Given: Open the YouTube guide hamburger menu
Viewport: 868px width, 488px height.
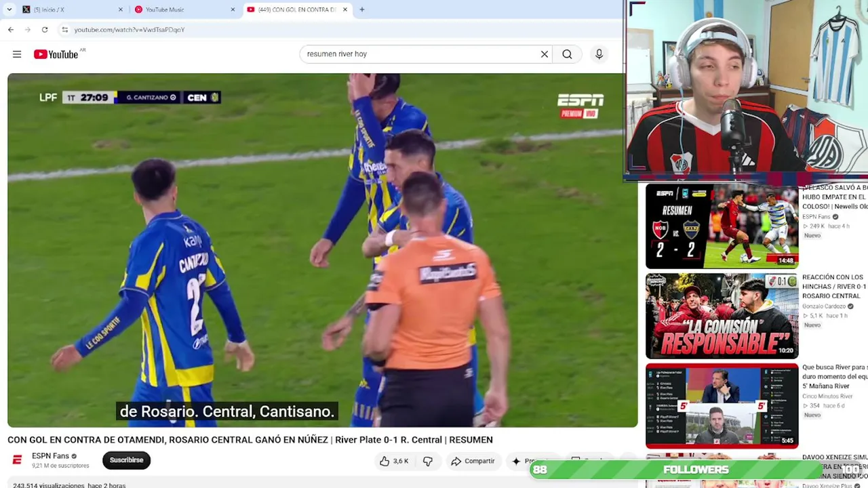Looking at the screenshot, I should [x=17, y=54].
